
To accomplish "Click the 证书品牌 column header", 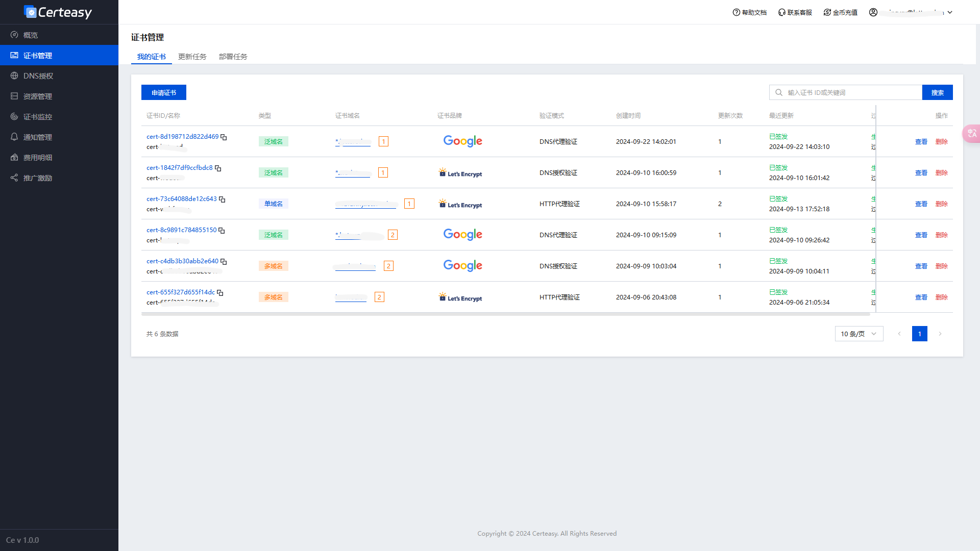I will click(x=450, y=116).
